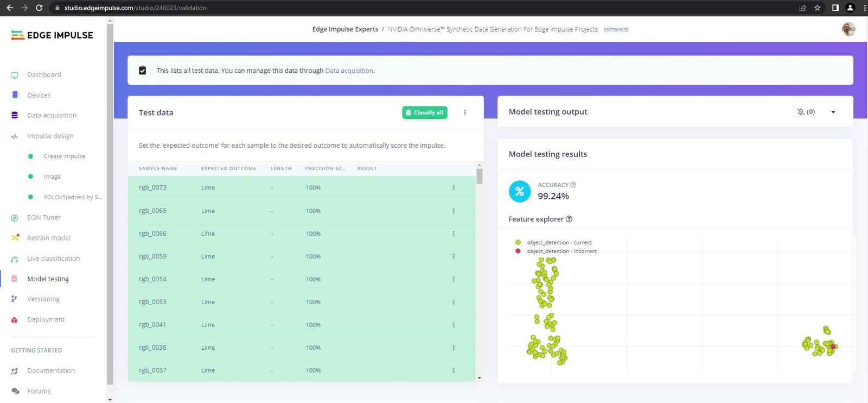Click the Live classification icon

click(15, 259)
